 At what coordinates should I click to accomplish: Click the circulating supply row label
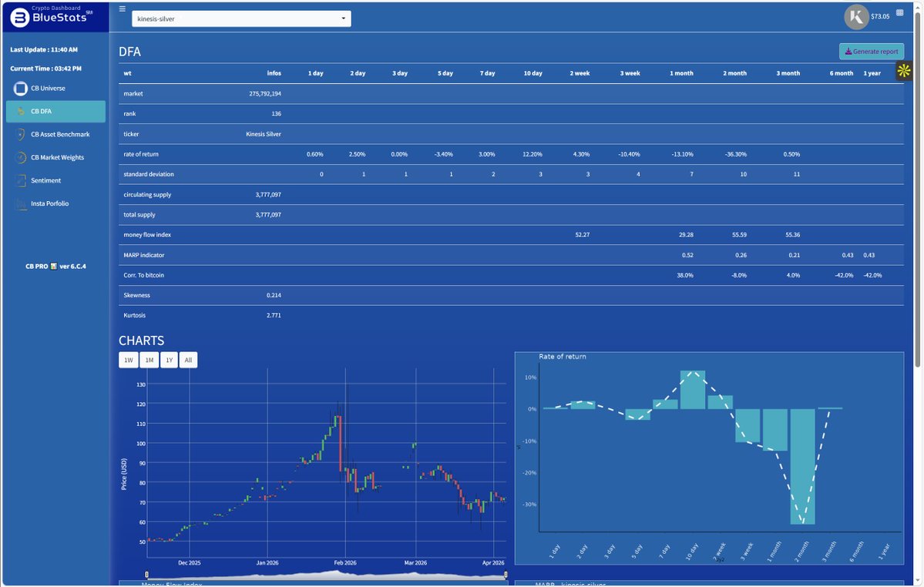click(x=147, y=195)
